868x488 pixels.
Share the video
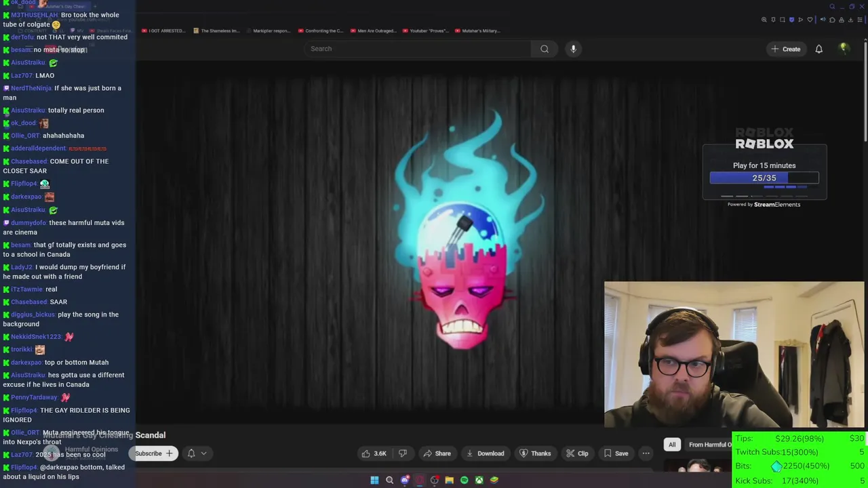click(437, 453)
